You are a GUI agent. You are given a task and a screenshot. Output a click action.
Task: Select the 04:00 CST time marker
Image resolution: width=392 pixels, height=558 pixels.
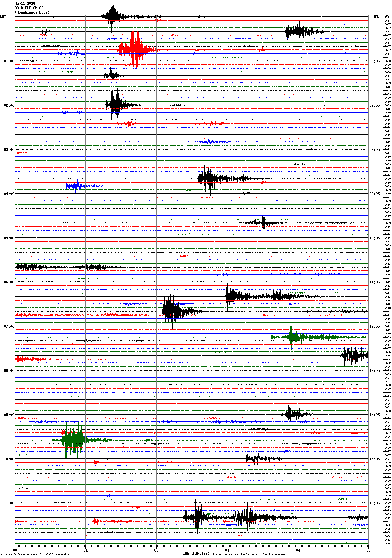click(x=9, y=194)
